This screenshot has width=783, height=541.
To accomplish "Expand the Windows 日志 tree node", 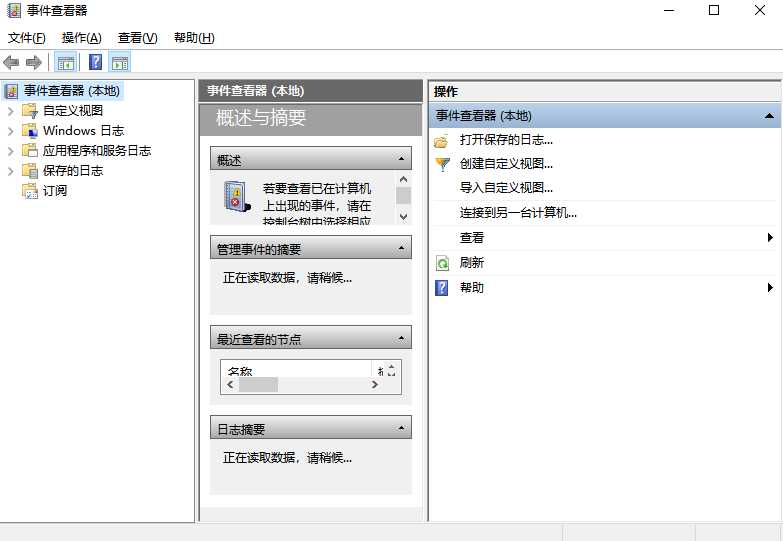I will click(x=10, y=131).
